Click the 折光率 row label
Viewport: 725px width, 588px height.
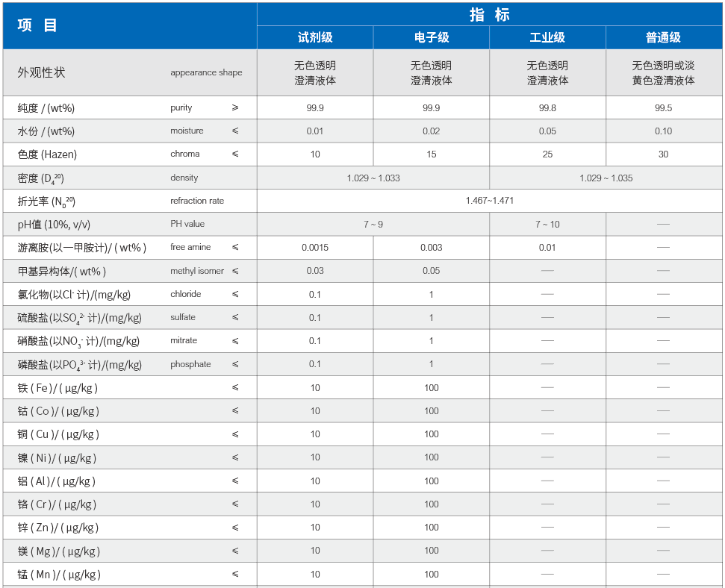coord(46,201)
